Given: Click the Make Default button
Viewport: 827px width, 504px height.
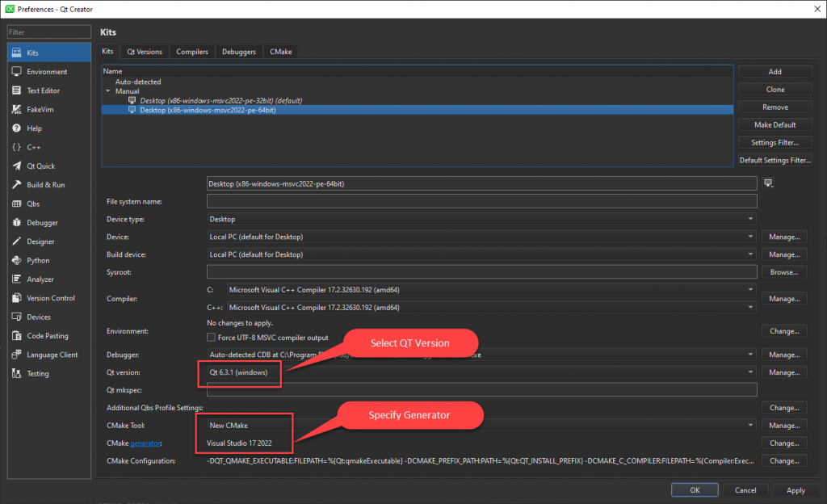Looking at the screenshot, I should (x=775, y=124).
